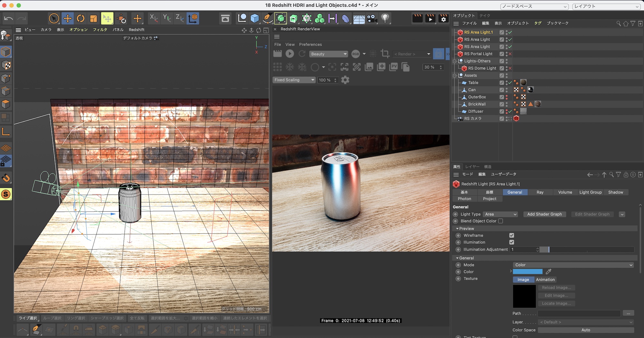Select the Scale tool in the toolbar

point(93,18)
